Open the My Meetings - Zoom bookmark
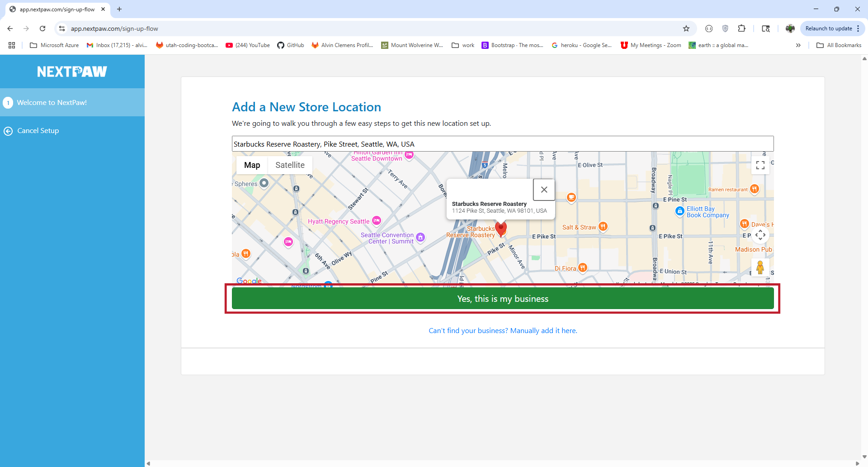868x467 pixels. [x=651, y=45]
